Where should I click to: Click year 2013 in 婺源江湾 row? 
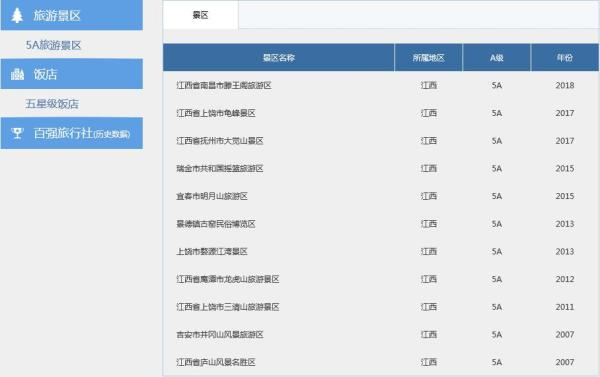tap(565, 251)
